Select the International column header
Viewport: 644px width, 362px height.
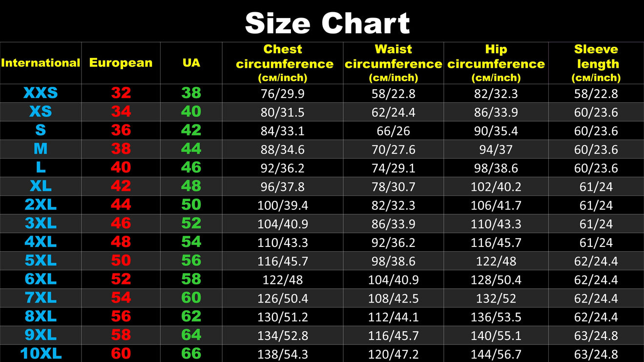(41, 63)
